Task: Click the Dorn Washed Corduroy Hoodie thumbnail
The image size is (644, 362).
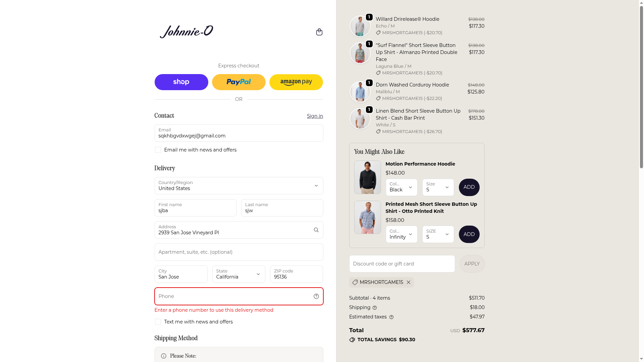Action: click(360, 92)
